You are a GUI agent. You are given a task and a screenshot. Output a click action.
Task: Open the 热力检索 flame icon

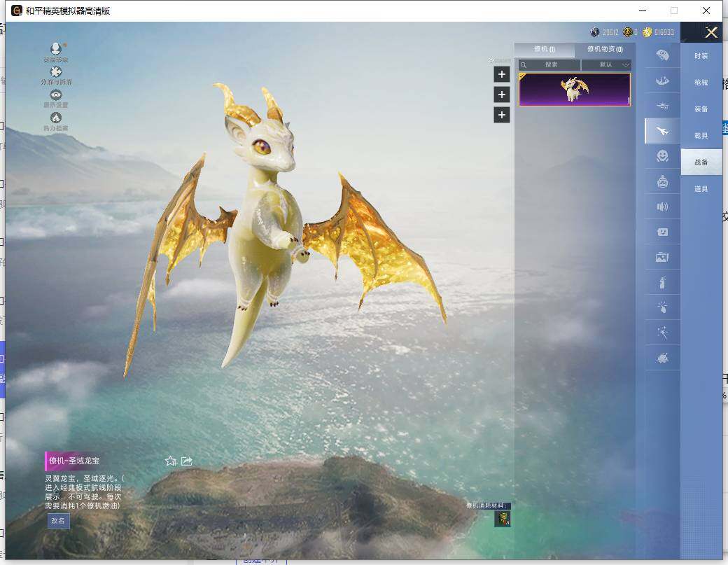[x=56, y=118]
